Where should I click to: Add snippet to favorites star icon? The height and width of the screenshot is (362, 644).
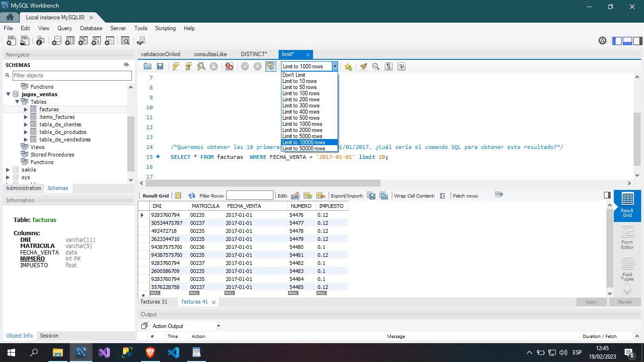click(x=348, y=66)
